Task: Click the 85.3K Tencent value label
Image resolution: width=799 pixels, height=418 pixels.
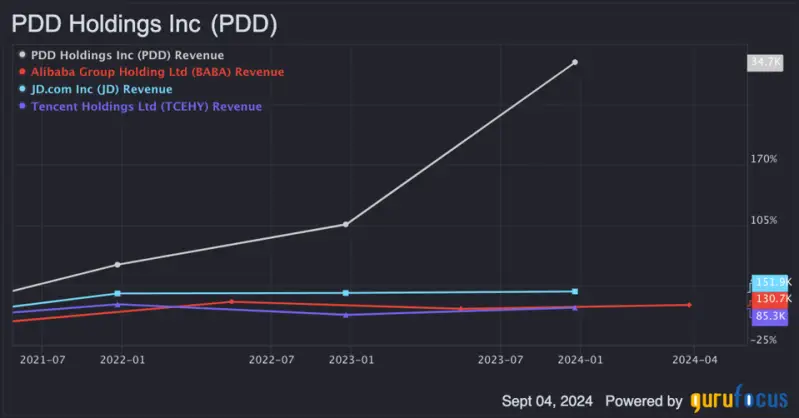Action: point(769,316)
